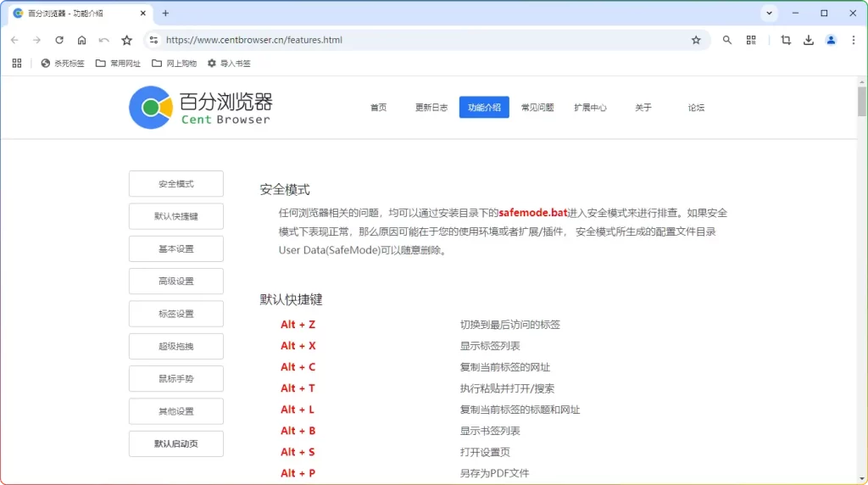Click the 标签设置 sidebar button
This screenshot has height=485, width=868.
tap(176, 314)
